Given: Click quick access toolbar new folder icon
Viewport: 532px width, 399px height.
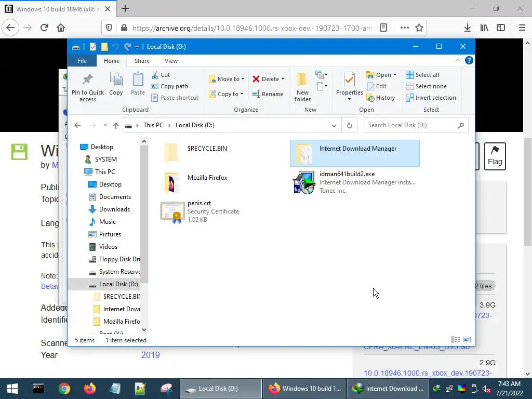Looking at the screenshot, I should 104,46.
